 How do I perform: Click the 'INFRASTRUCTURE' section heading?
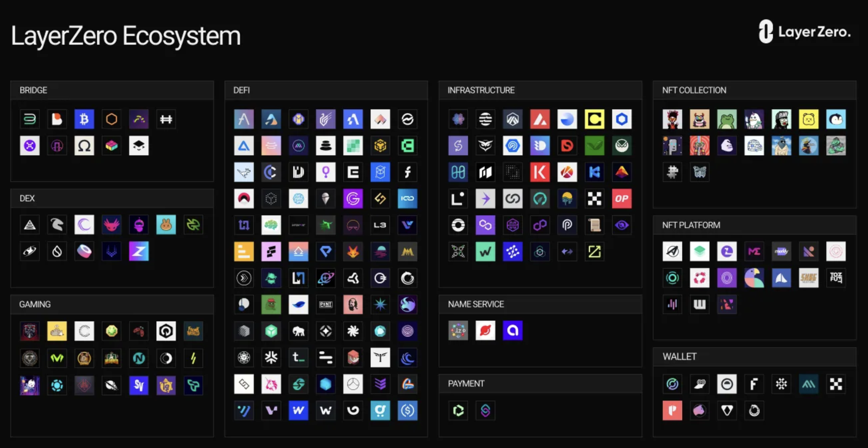pos(481,90)
